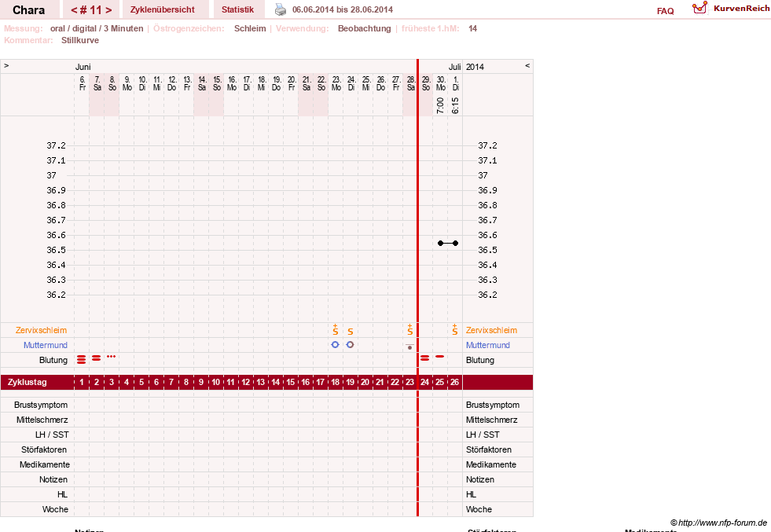Switch to the Statistik tab
Image resolution: width=771 pixels, height=532 pixels.
237,9
